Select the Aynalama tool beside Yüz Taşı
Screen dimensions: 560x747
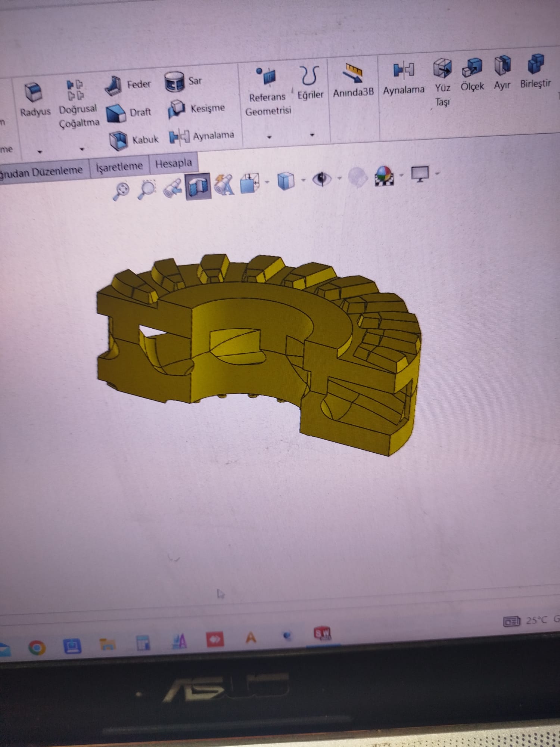coord(404,79)
